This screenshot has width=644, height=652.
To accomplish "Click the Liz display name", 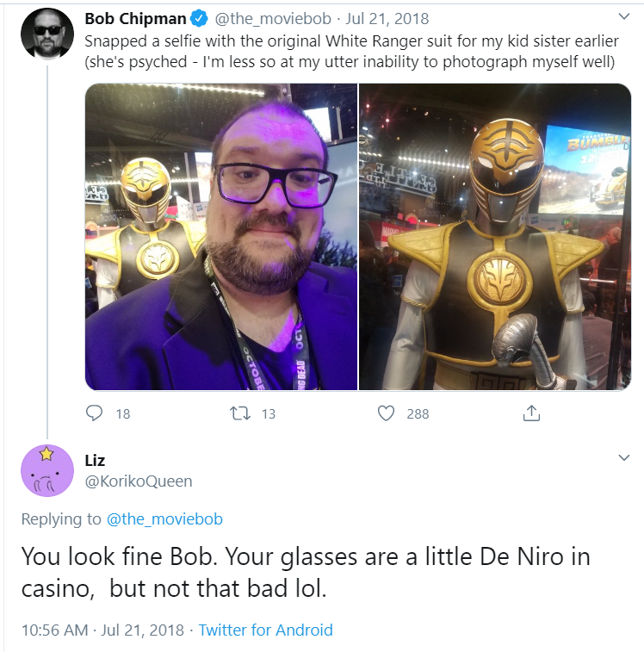I will point(95,460).
